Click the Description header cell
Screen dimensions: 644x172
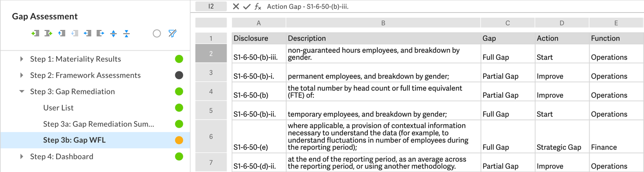[383, 38]
